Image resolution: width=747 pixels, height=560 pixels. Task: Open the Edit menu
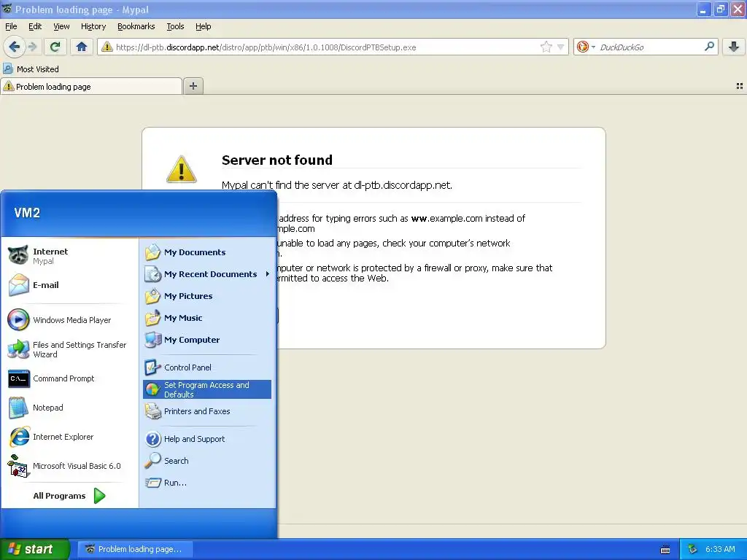(35, 26)
